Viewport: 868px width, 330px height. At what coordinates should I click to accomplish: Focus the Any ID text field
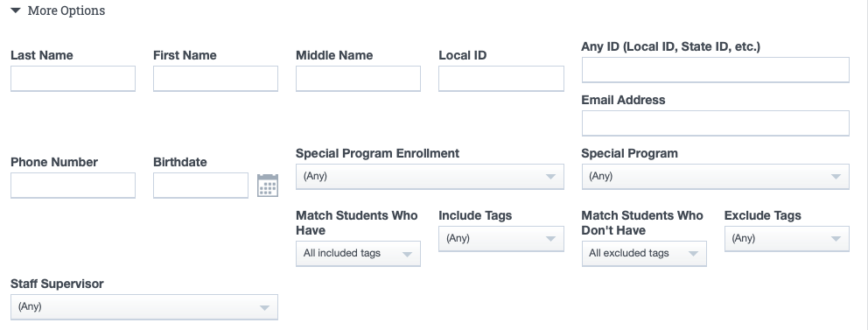pos(715,70)
